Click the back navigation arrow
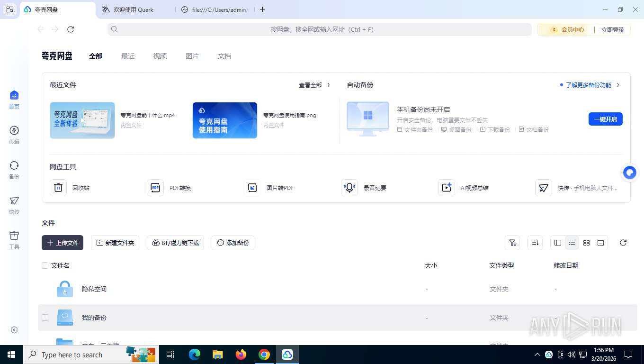 click(40, 29)
